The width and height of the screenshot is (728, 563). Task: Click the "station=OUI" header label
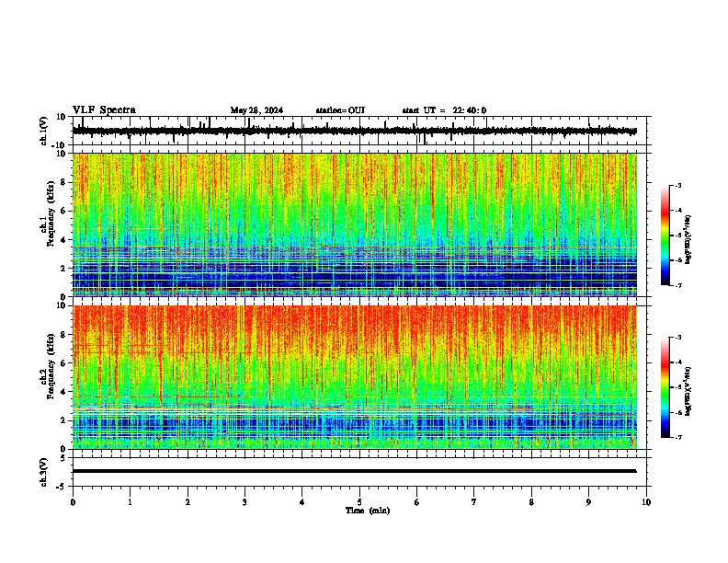(340, 110)
